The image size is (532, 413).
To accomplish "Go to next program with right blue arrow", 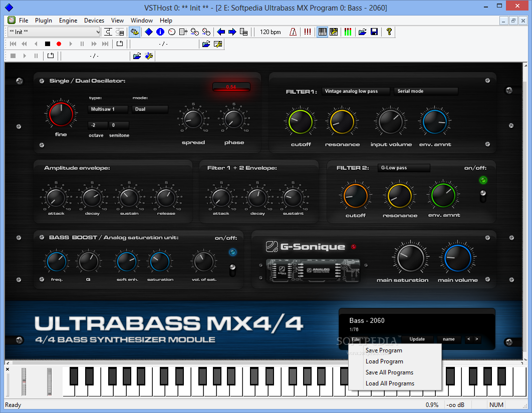I will point(232,32).
